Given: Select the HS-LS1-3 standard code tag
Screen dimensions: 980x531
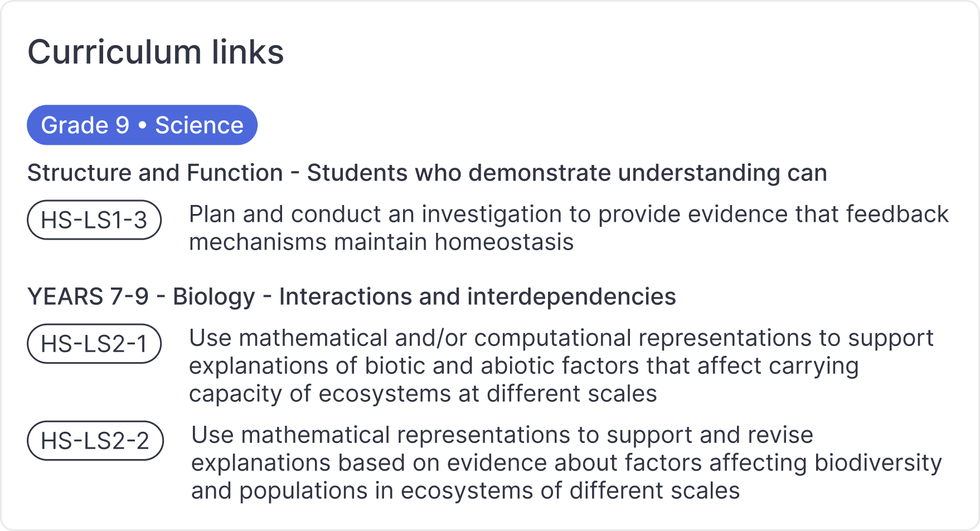Looking at the screenshot, I should coord(94,220).
